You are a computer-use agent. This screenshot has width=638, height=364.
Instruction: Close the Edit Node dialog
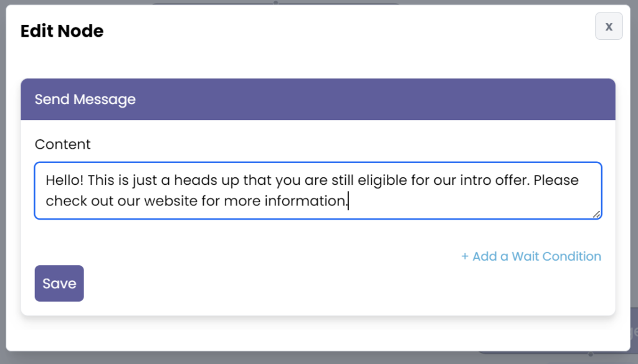coord(609,26)
